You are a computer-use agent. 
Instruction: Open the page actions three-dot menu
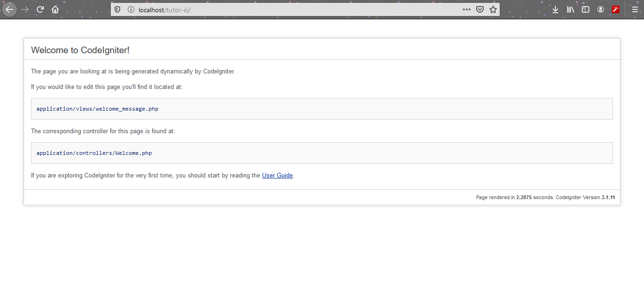(466, 9)
